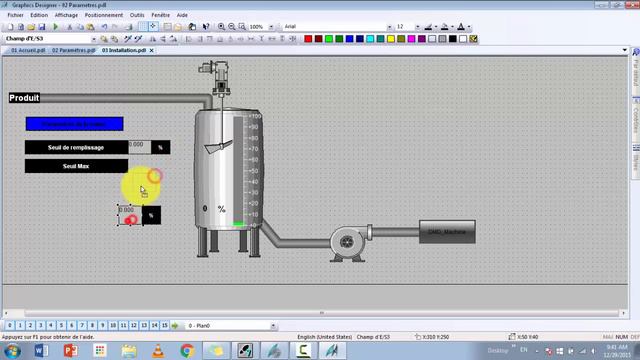Image resolution: width=640 pixels, height=360 pixels.
Task: Open the Fichier menu
Action: (16, 15)
